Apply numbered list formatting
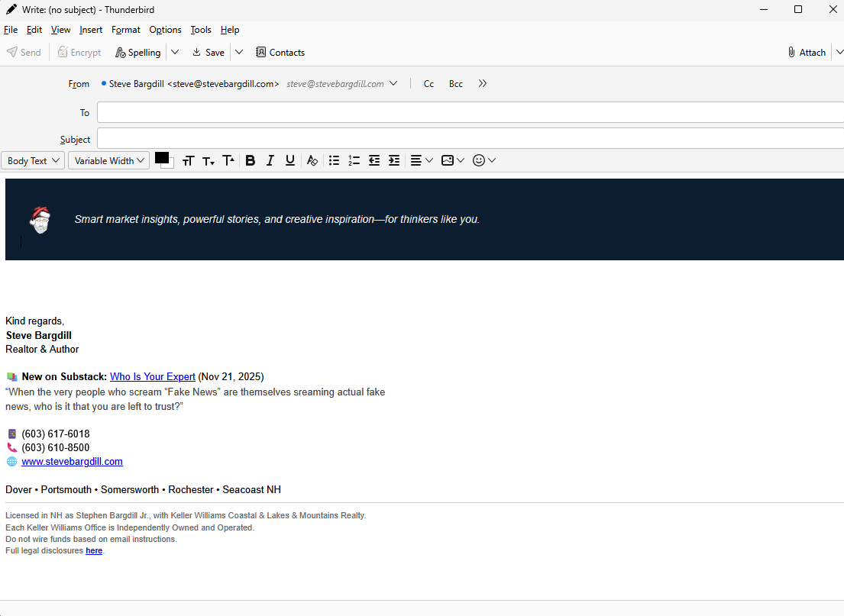844x616 pixels. [x=354, y=160]
